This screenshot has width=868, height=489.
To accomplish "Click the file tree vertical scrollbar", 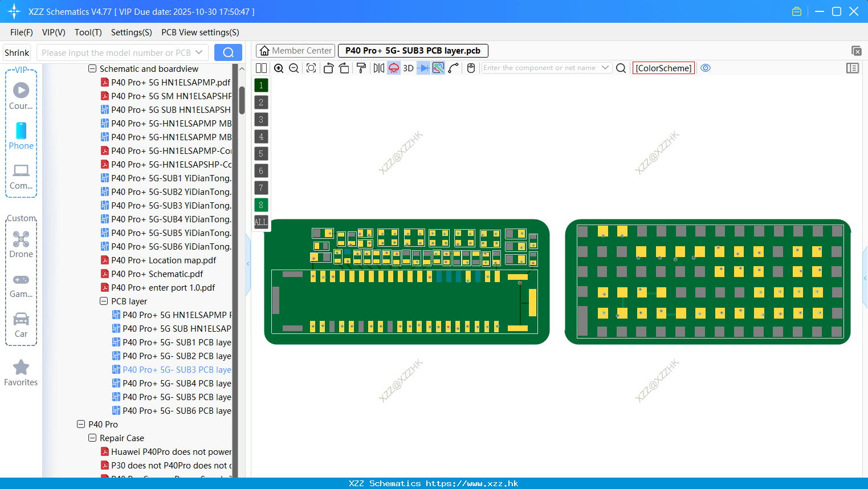I will point(242,100).
